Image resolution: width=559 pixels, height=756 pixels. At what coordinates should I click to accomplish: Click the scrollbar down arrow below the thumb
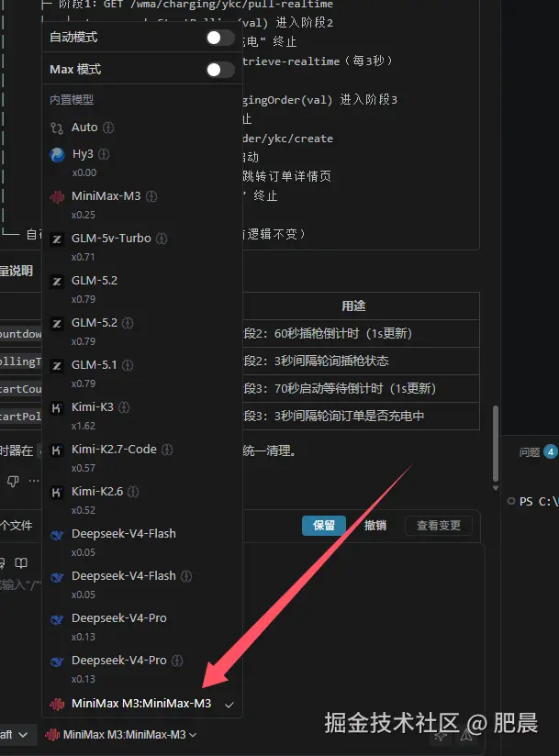(x=496, y=488)
